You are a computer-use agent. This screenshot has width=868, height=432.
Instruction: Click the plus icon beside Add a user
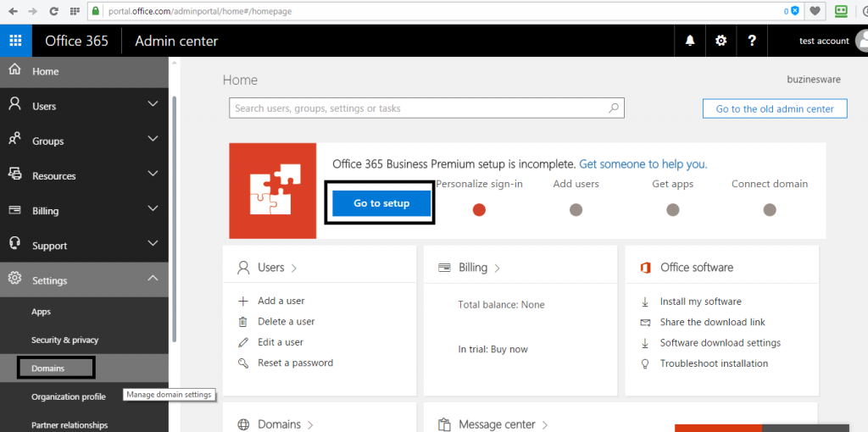coord(242,302)
